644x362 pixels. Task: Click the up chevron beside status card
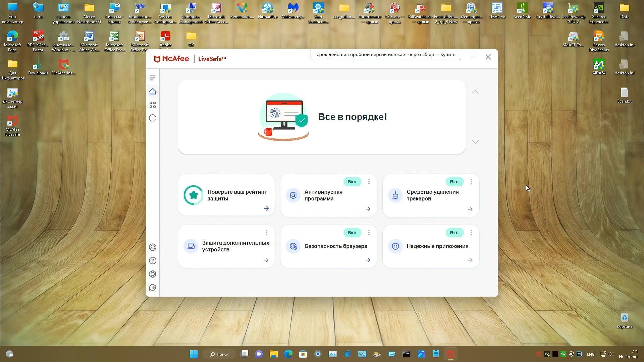pyautogui.click(x=475, y=92)
